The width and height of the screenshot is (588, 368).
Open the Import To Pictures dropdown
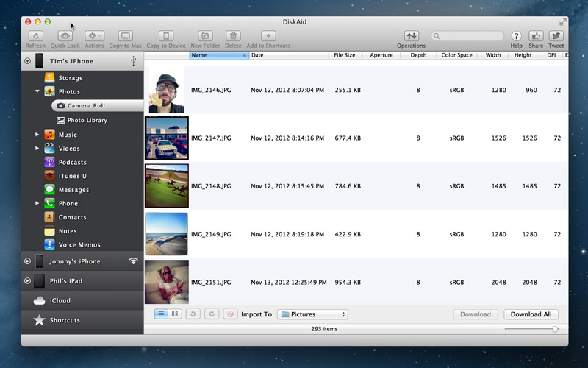pyautogui.click(x=313, y=314)
